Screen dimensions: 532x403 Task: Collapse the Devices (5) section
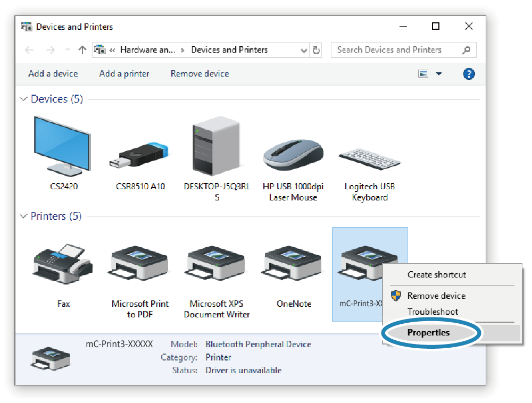pos(23,99)
